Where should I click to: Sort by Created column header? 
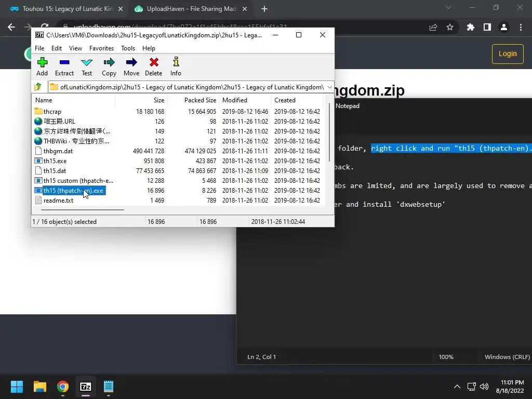[297, 100]
